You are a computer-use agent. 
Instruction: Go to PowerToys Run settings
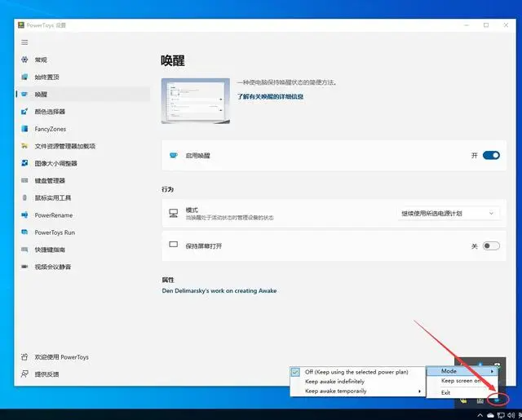83,232
